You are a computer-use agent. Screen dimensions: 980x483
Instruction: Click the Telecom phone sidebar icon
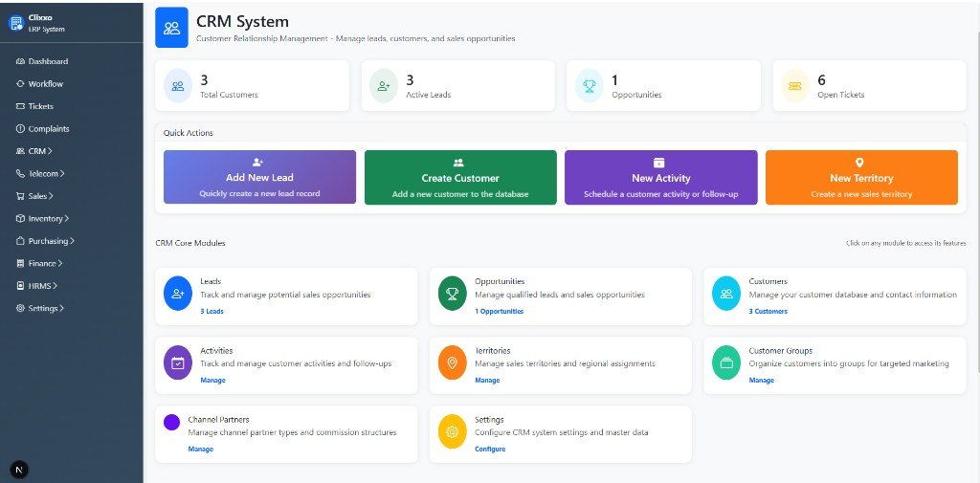(20, 174)
